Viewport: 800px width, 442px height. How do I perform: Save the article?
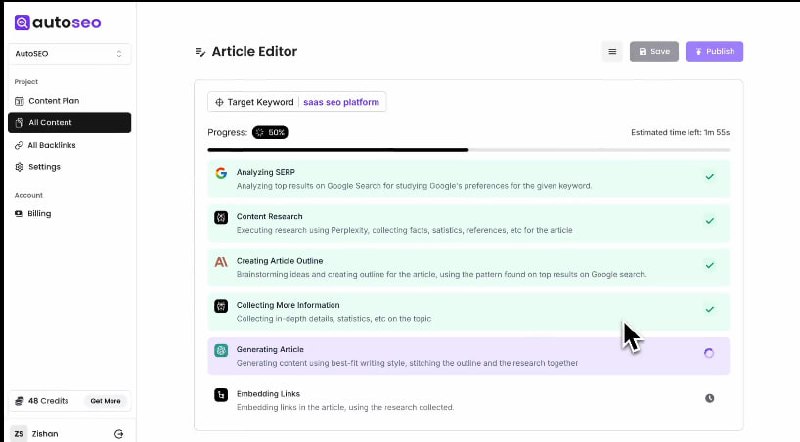coord(654,52)
